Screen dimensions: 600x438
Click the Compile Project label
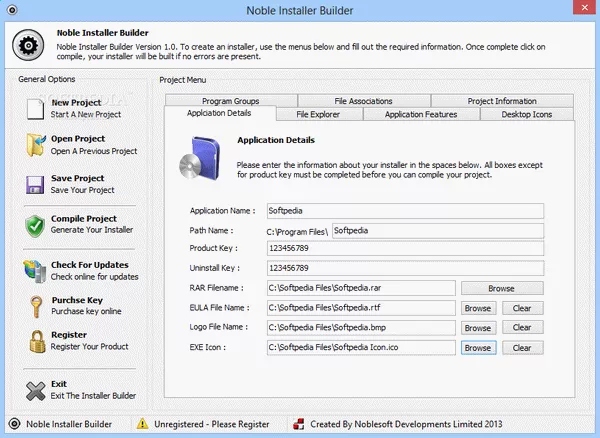tap(84, 219)
